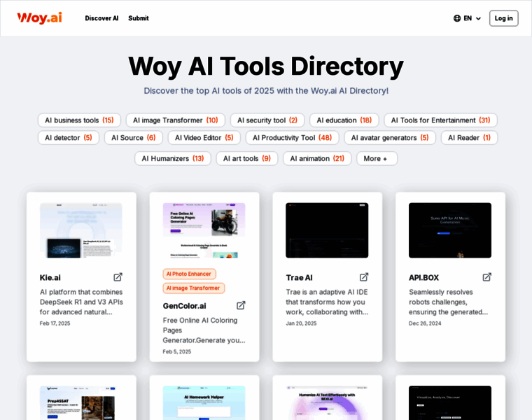The width and height of the screenshot is (532, 420).
Task: Click AI image Transformer tag on GenColor card
Action: pyautogui.click(x=193, y=288)
